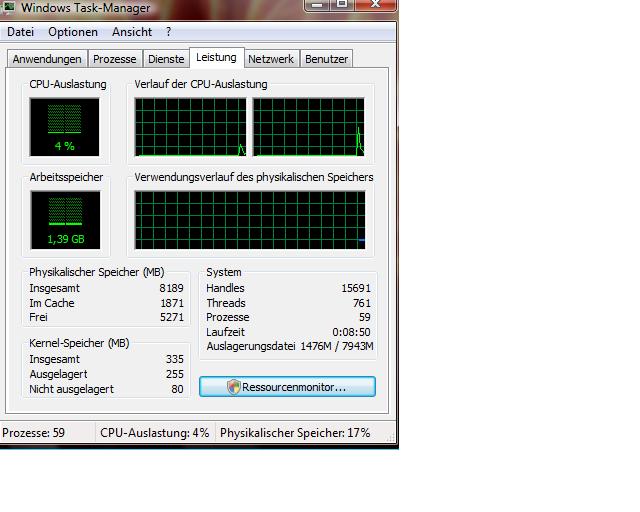The image size is (640, 512).
Task: Switch to the Prozesse tab
Action: [x=115, y=59]
